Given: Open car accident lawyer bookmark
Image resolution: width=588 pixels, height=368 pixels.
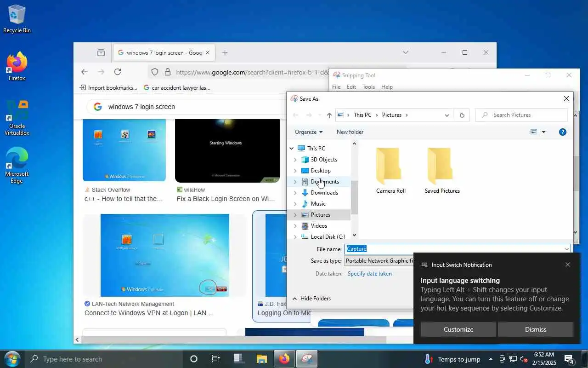Looking at the screenshot, I should pos(177,87).
